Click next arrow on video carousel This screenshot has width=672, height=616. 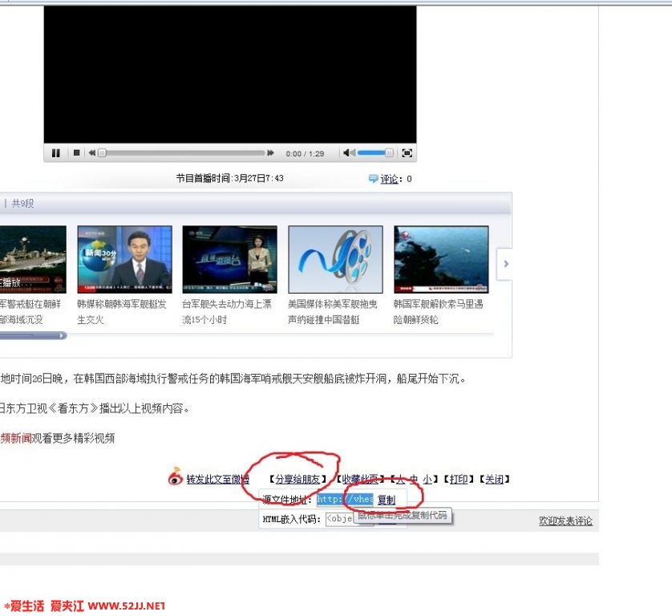coord(505,264)
